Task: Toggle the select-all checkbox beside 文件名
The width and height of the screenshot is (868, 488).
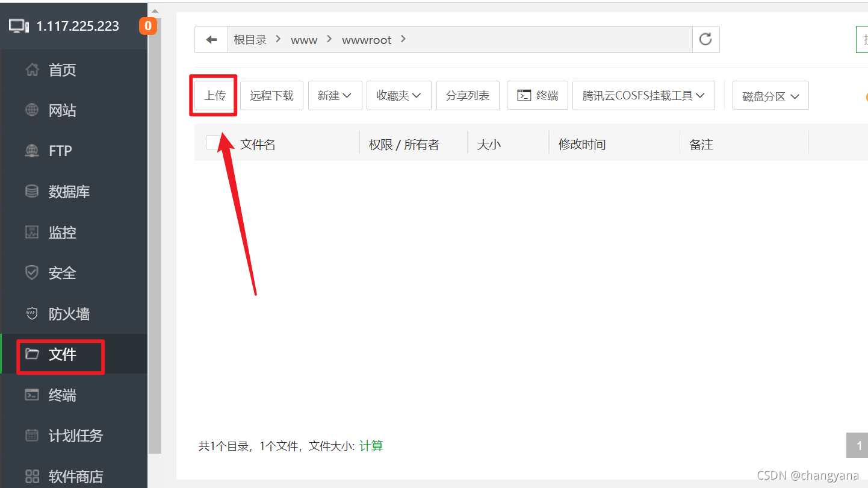Action: [213, 142]
